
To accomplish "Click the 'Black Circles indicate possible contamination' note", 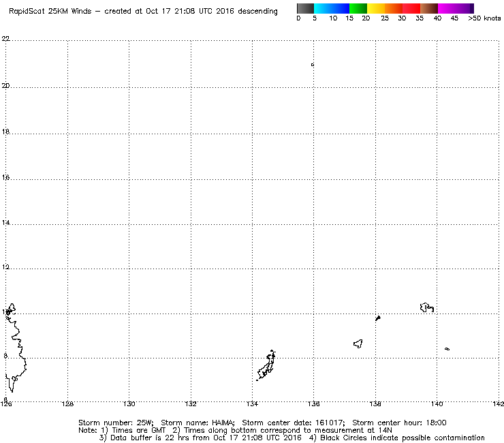I will pos(403,438).
